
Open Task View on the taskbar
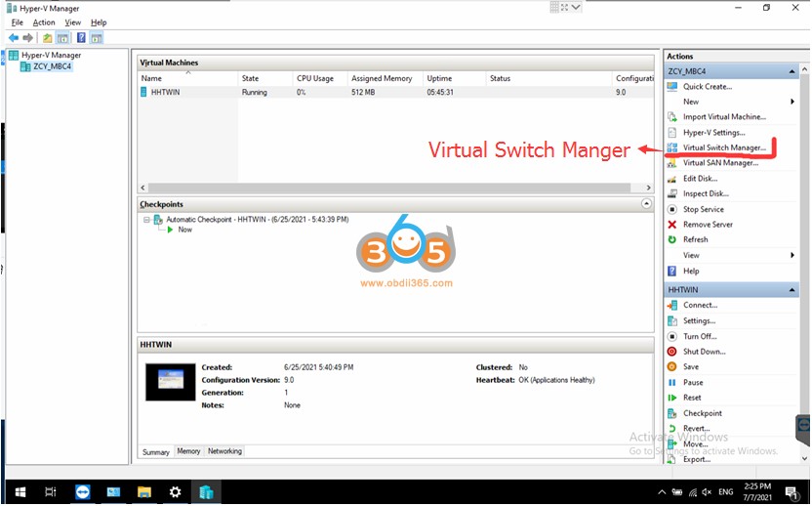tap(50, 492)
